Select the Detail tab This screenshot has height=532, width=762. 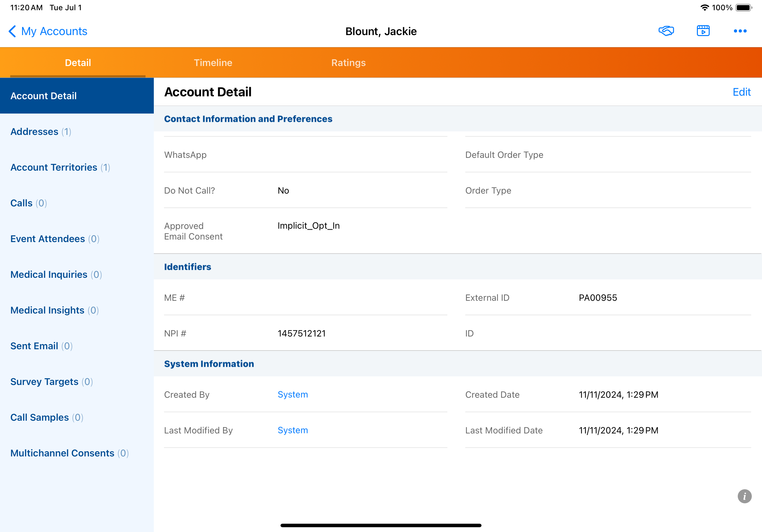(78, 63)
